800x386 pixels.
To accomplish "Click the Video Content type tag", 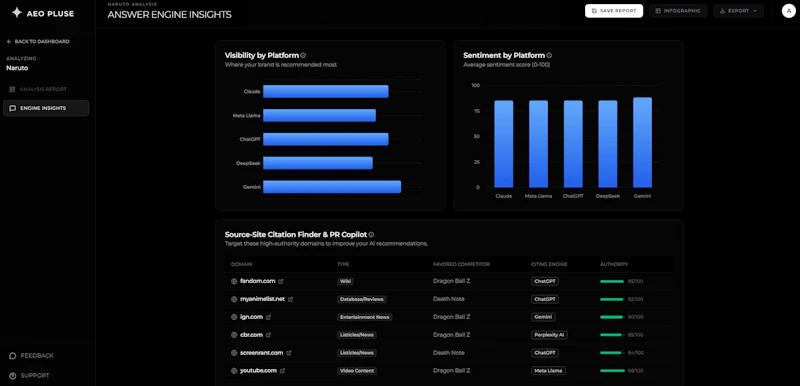I will [357, 371].
